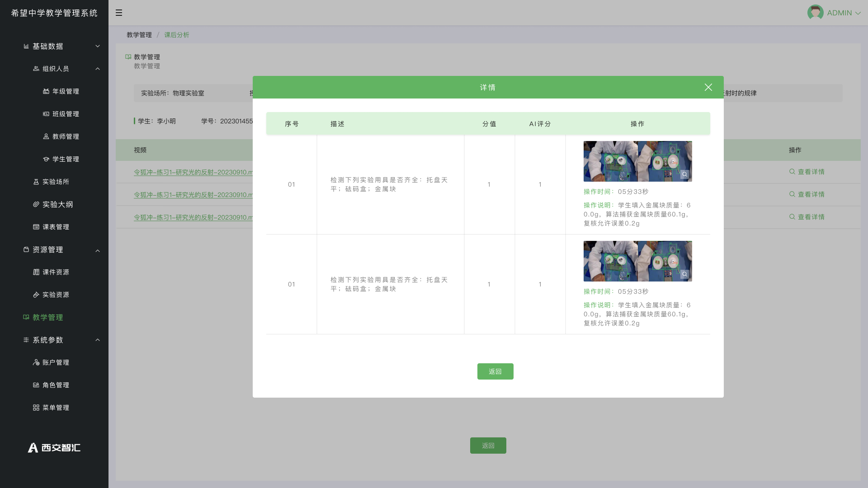The height and width of the screenshot is (488, 868).
Task: Open 课件资源 menu item
Action: [x=56, y=272]
